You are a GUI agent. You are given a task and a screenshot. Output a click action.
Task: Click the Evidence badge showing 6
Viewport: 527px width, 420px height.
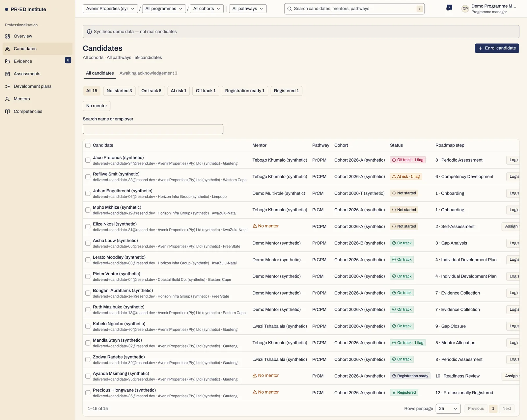click(x=68, y=60)
